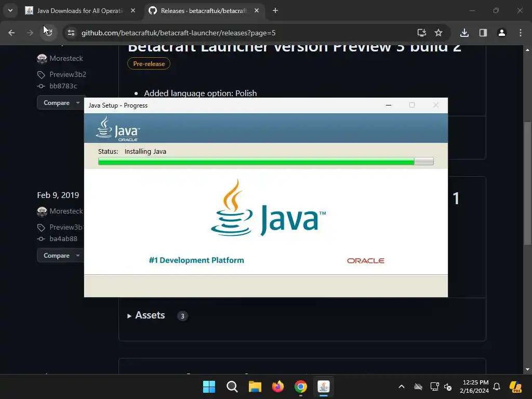Click the Oracle logo in Java Setup
The height and width of the screenshot is (399, 532).
365,261
